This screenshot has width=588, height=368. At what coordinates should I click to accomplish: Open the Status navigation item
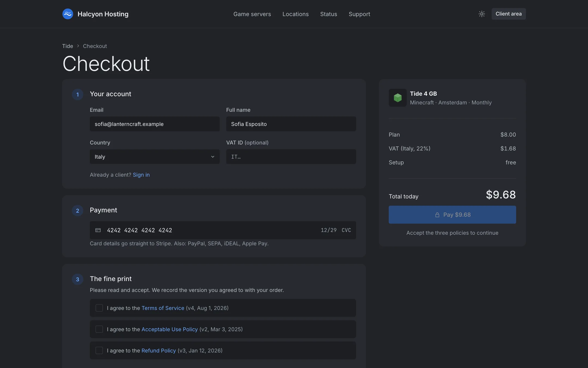[329, 14]
